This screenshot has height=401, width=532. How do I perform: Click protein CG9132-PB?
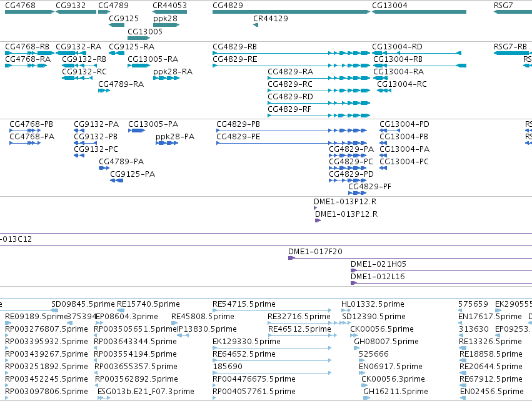(x=96, y=137)
